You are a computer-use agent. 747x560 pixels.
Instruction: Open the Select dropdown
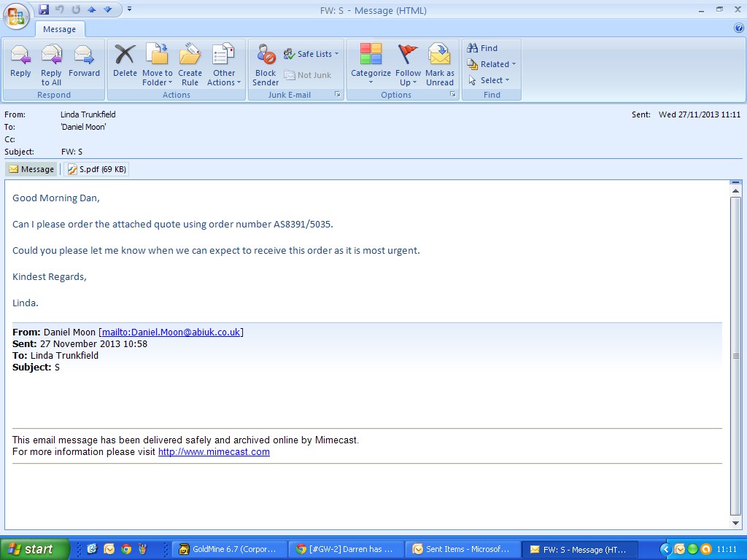pos(489,80)
